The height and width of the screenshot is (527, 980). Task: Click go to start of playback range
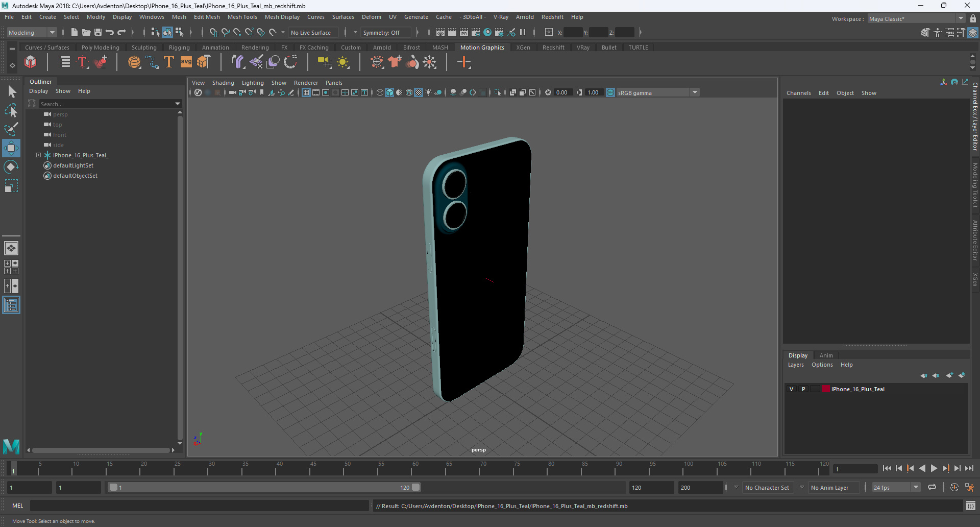(x=887, y=468)
